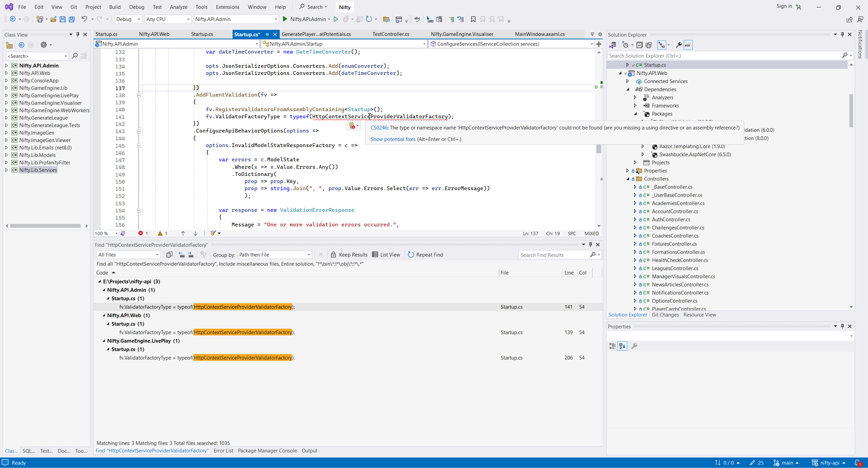Click the Save All toolbar icon
This screenshot has width=868, height=468.
pos(72,19)
